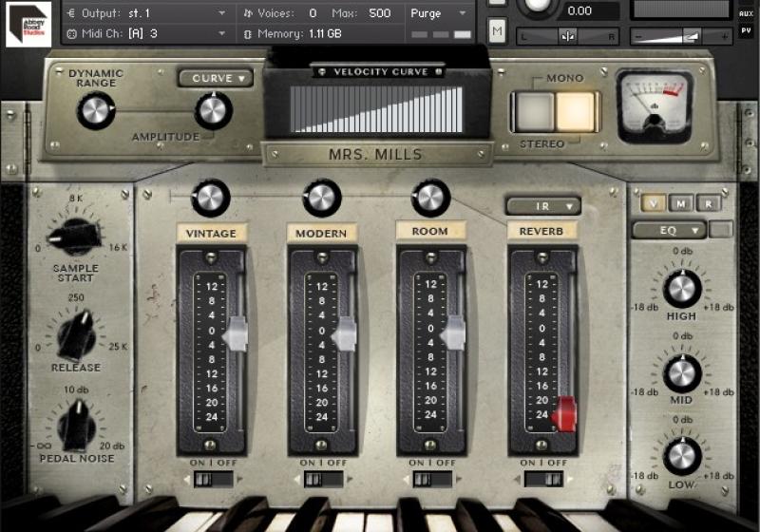Click the EQ Low knob
The image size is (760, 532).
pos(682,456)
